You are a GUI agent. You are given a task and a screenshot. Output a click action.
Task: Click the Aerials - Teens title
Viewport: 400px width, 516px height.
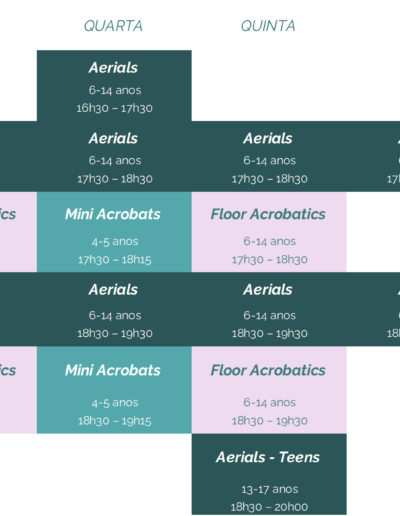point(268,457)
